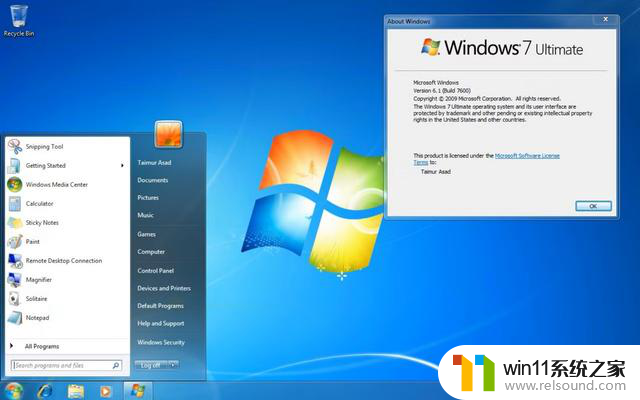This screenshot has width=640, height=400.
Task: Open the Log off options arrow
Action: pyautogui.click(x=173, y=365)
